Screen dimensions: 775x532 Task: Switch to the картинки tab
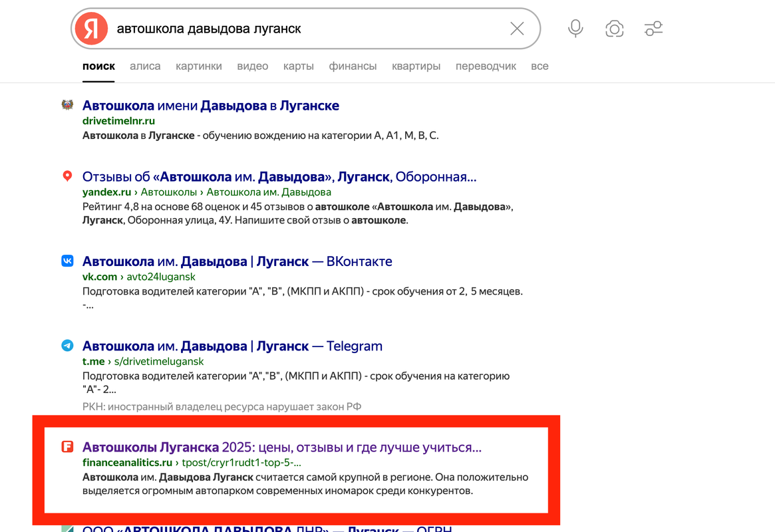point(199,66)
